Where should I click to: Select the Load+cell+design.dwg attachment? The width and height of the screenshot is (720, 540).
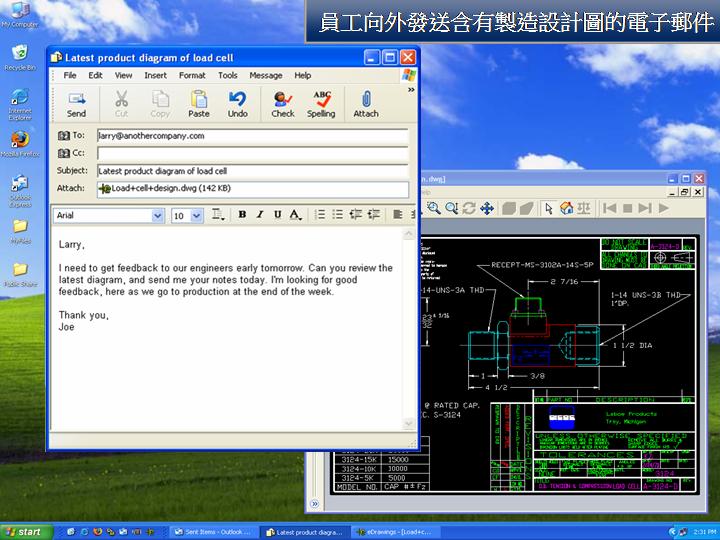pyautogui.click(x=165, y=188)
